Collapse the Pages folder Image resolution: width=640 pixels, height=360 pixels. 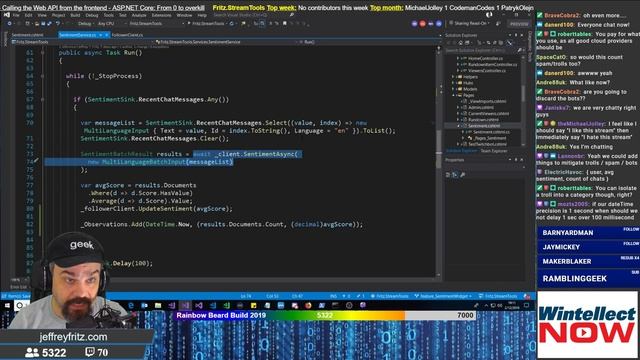[x=453, y=95]
